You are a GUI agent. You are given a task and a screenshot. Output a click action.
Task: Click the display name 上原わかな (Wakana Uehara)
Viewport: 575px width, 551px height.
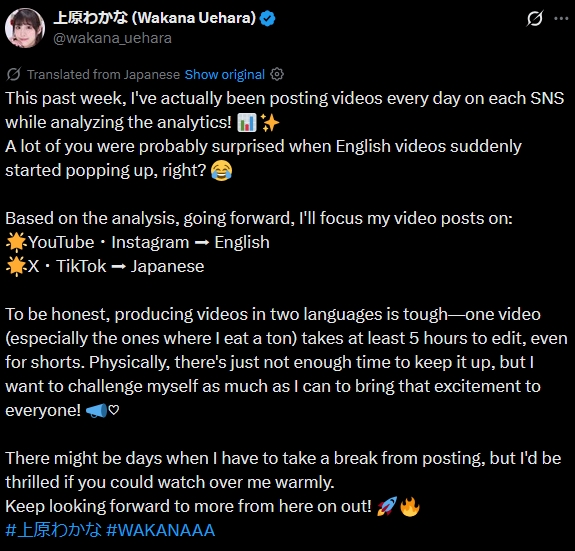tap(154, 18)
